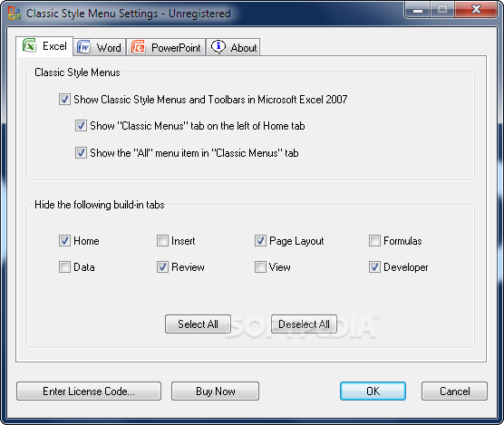504x425 pixels.
Task: Click the Excel icon on the first tab
Action: click(30, 45)
